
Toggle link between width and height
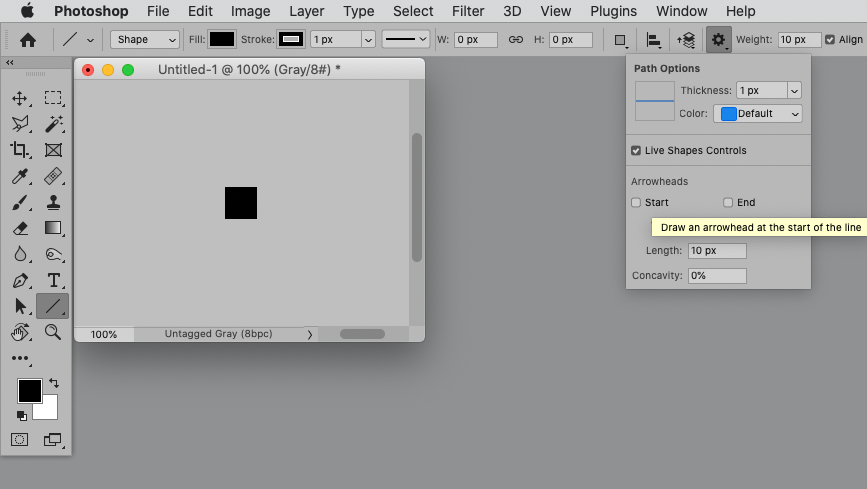pyautogui.click(x=515, y=39)
